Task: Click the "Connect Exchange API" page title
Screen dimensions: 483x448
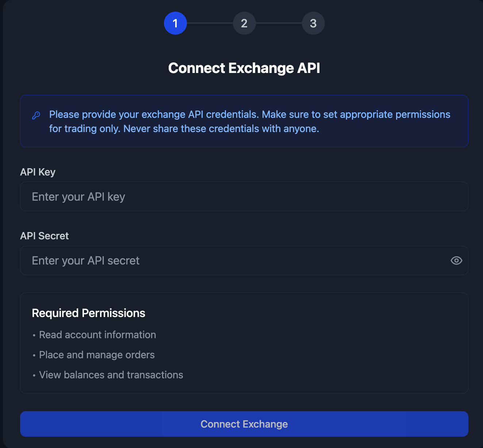Action: (x=244, y=68)
